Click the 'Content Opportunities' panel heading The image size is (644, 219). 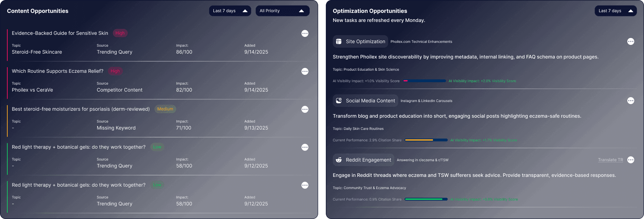38,11
